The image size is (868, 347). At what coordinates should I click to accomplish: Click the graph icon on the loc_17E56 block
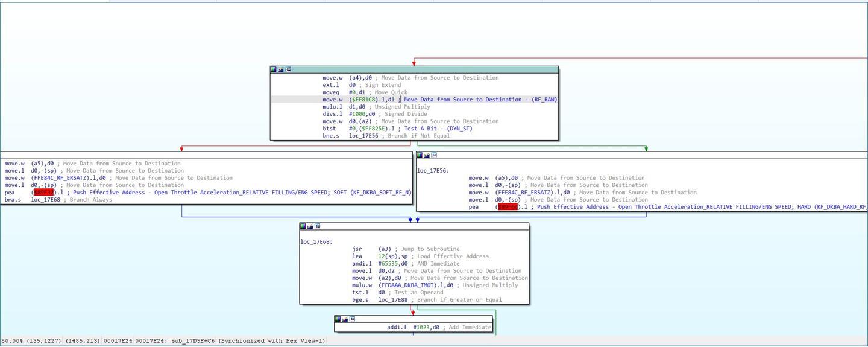(x=427, y=155)
